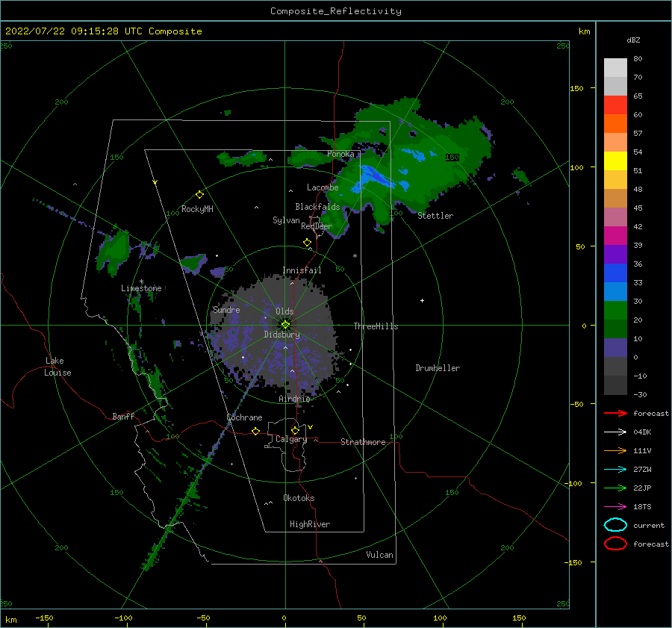Select the 0 dBZ indigo swatch
The image size is (672, 628).
[x=615, y=348]
